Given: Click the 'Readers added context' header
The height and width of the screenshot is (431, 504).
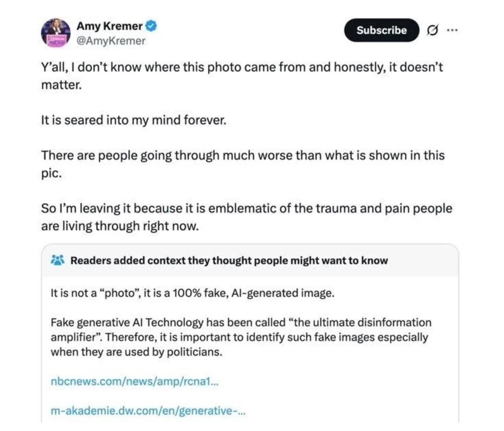Looking at the screenshot, I should (x=229, y=260).
